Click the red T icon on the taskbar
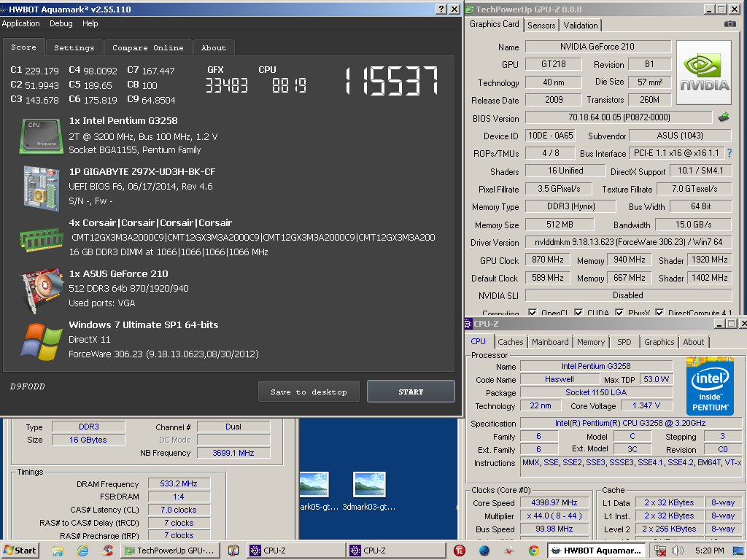The height and width of the screenshot is (560, 747). pos(460,551)
